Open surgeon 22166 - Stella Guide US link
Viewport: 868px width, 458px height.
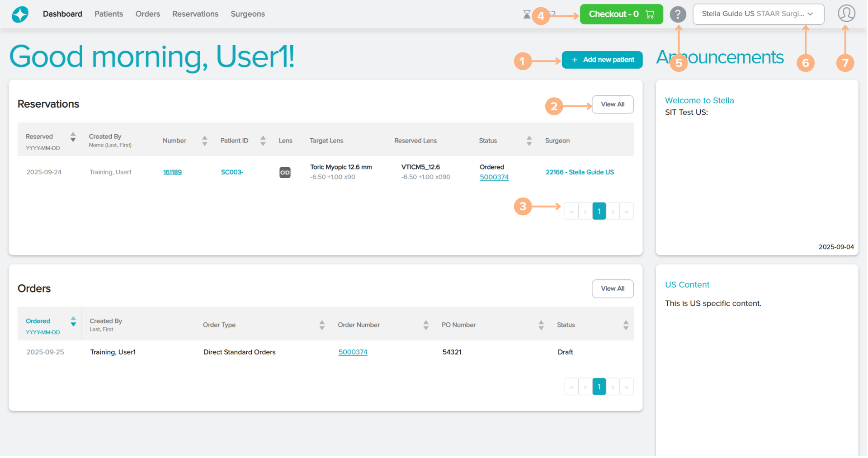click(x=579, y=172)
